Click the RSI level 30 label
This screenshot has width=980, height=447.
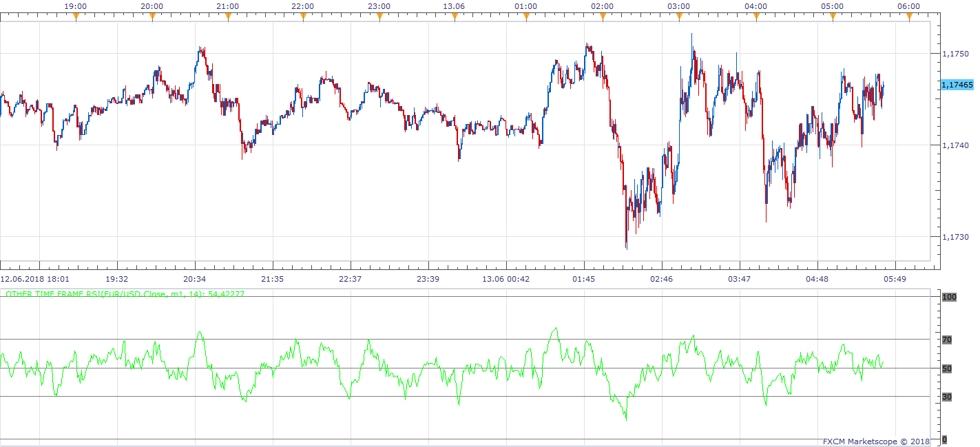click(x=947, y=397)
